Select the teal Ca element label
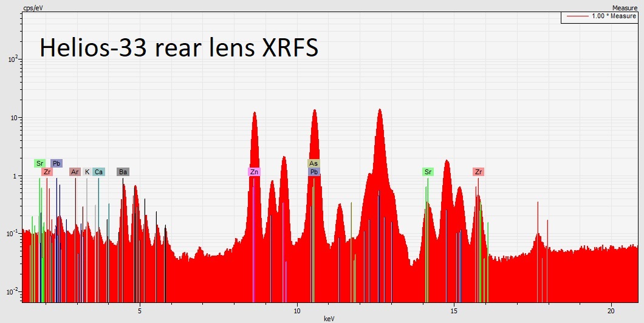 click(98, 172)
